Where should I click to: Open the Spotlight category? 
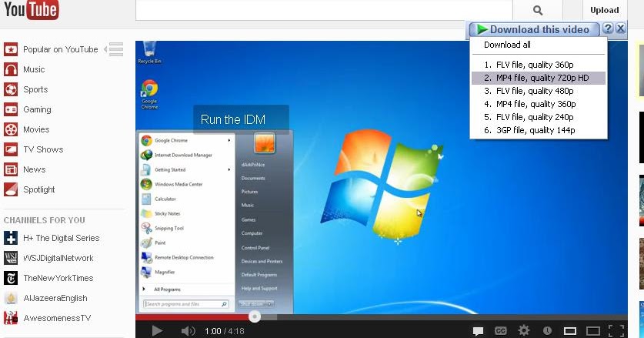tap(39, 189)
